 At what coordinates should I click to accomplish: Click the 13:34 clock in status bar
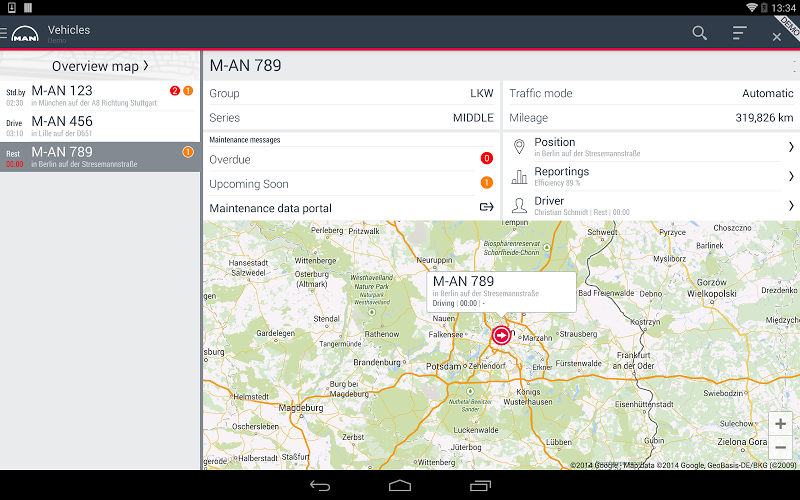pyautogui.click(x=784, y=8)
